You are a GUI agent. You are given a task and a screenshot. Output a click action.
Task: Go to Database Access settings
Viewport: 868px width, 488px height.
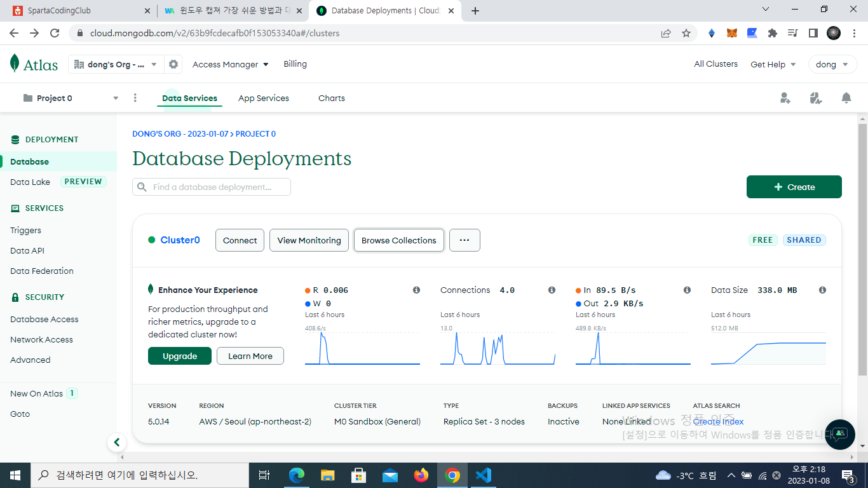tap(44, 319)
